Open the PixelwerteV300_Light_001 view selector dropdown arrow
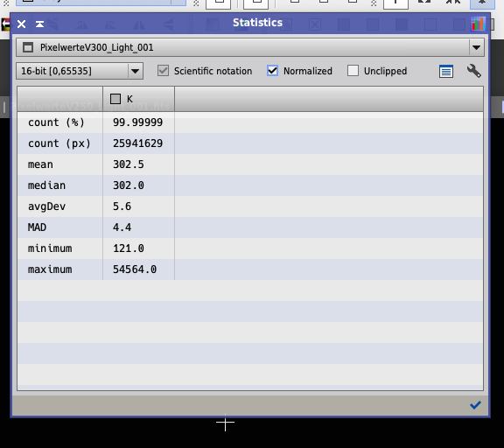This screenshot has height=448, width=504. [476, 47]
